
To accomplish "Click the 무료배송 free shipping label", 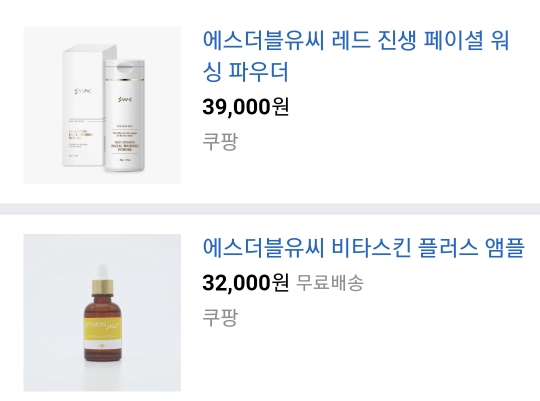I will coord(330,283).
